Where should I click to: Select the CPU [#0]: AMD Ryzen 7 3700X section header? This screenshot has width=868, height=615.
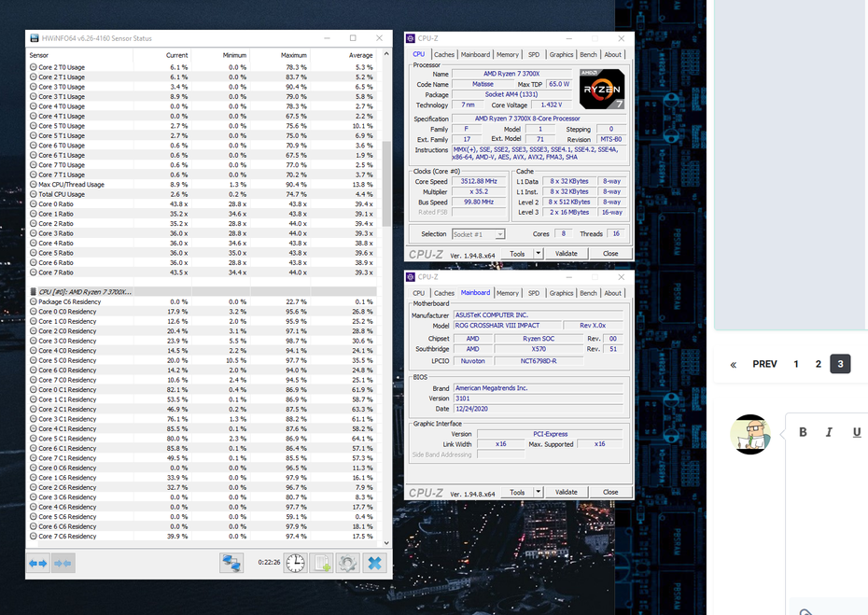pyautogui.click(x=84, y=291)
